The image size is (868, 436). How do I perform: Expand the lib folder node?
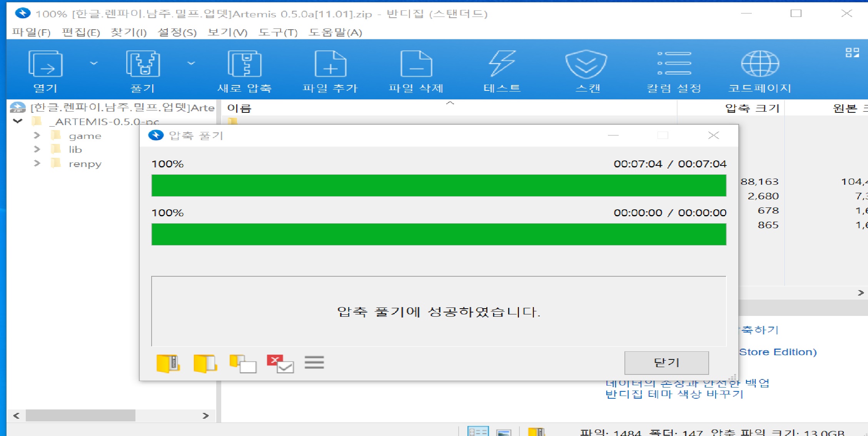(x=37, y=149)
